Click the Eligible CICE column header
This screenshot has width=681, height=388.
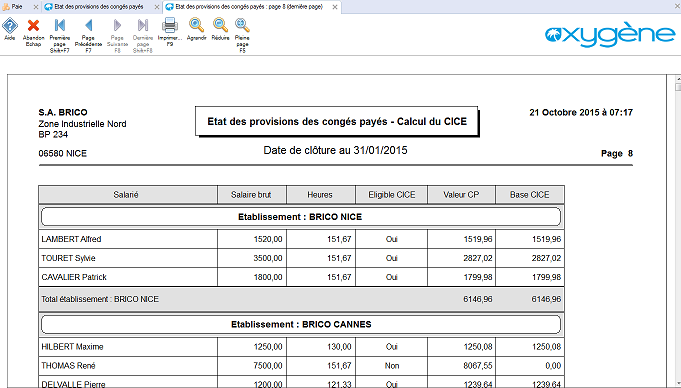[391, 195]
